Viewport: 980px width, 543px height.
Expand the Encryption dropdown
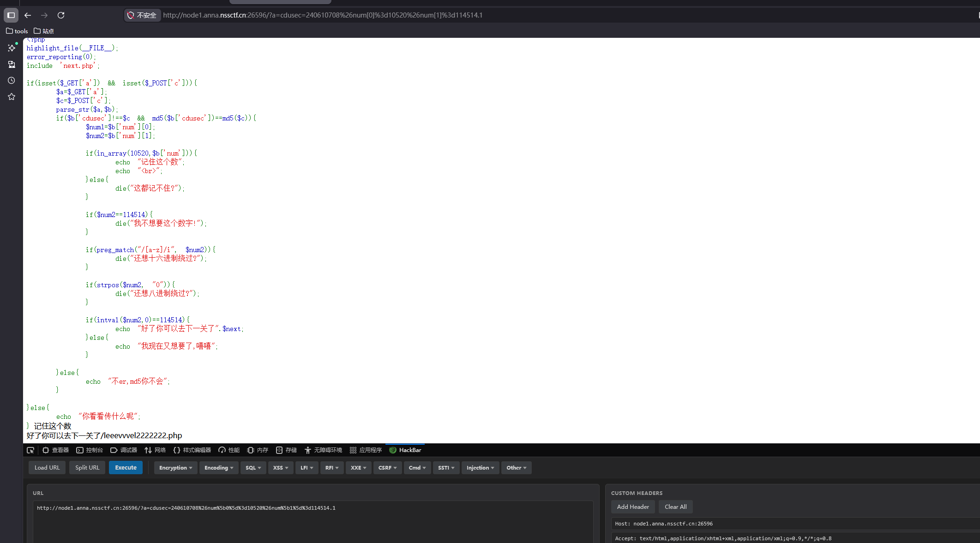(x=175, y=468)
